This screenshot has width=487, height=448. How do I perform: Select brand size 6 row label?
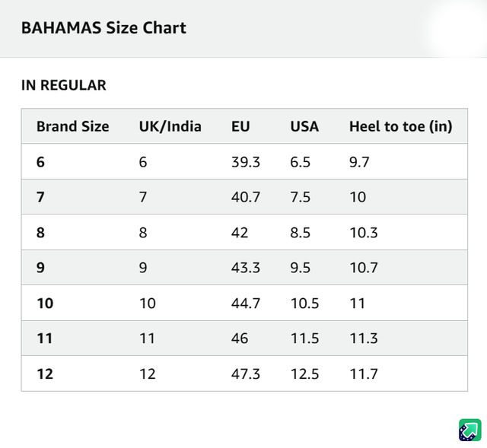pos(40,162)
